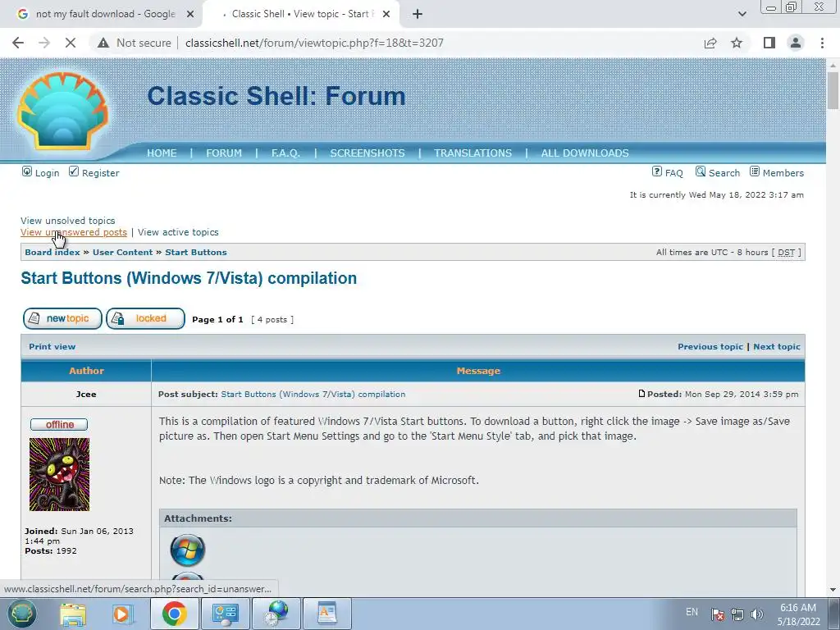Viewport: 840px width, 630px height.
Task: Click the blue Windows orb attachment image
Action: coord(188,550)
